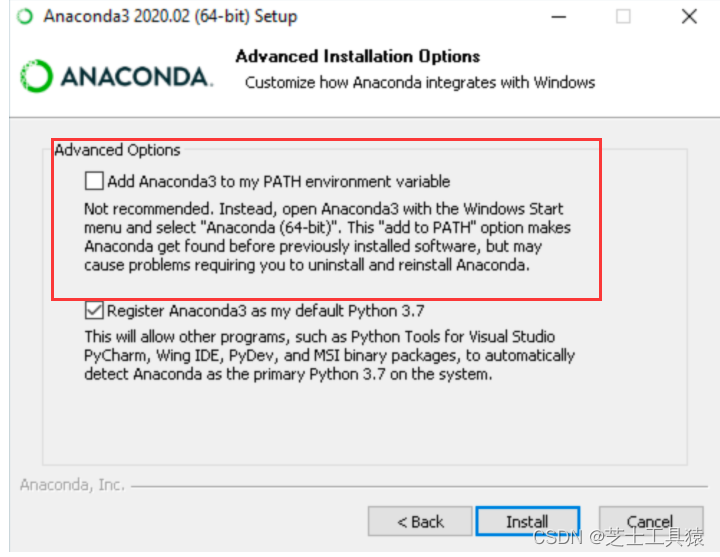Click the 'Register Anaconda3 as my default Python 3.7' label
Screen dimensions: 720x557
click(265, 311)
